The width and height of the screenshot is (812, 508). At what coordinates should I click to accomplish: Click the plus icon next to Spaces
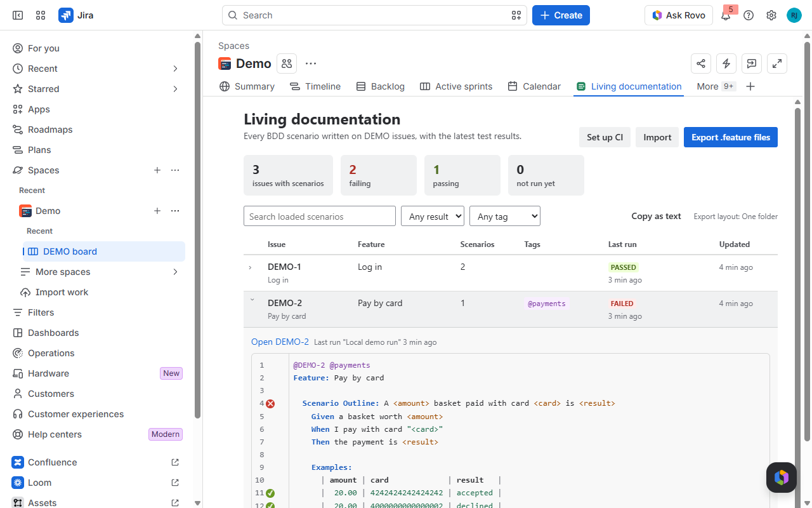(x=157, y=170)
